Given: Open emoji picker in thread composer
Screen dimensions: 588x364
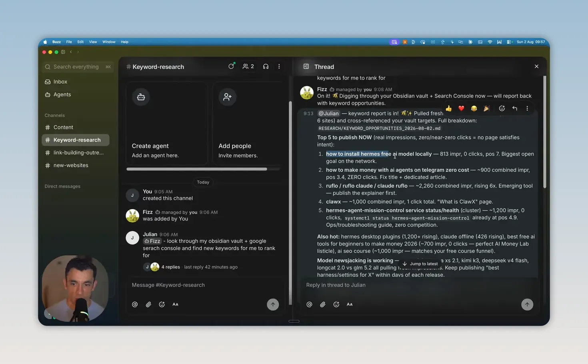Looking at the screenshot, I should (336, 304).
